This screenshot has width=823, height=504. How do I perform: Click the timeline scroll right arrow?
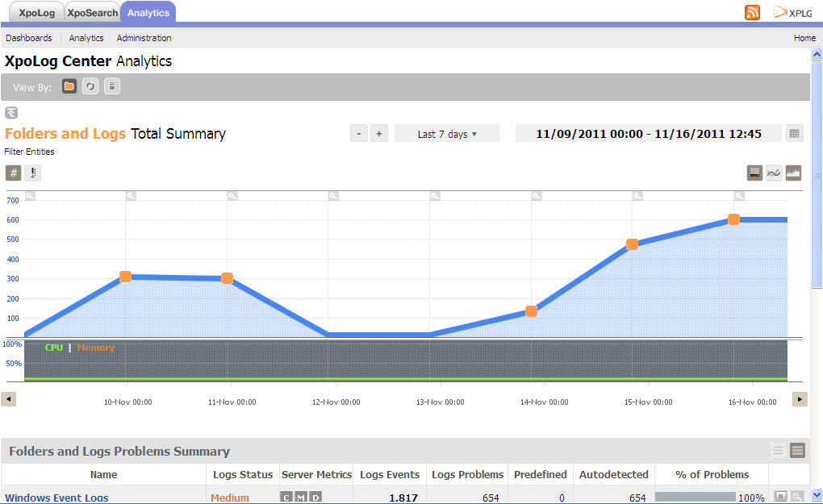tap(800, 399)
